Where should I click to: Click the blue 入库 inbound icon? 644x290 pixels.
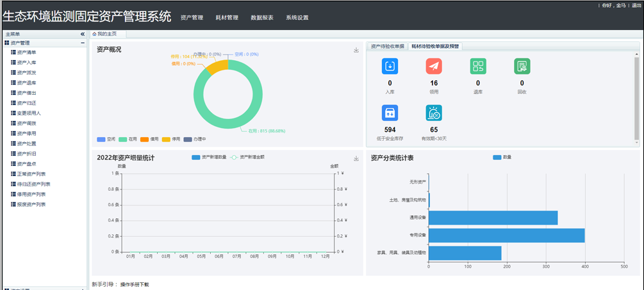click(x=390, y=66)
